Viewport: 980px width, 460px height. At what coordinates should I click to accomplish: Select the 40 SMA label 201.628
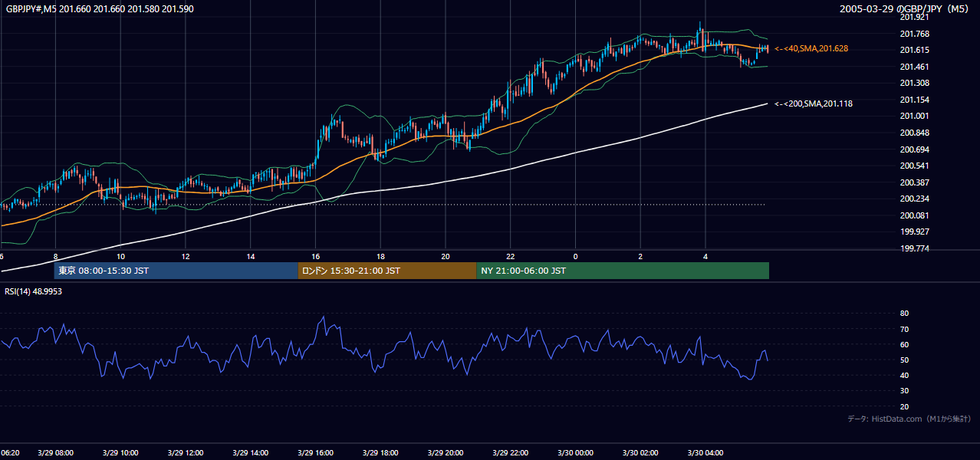(x=812, y=48)
